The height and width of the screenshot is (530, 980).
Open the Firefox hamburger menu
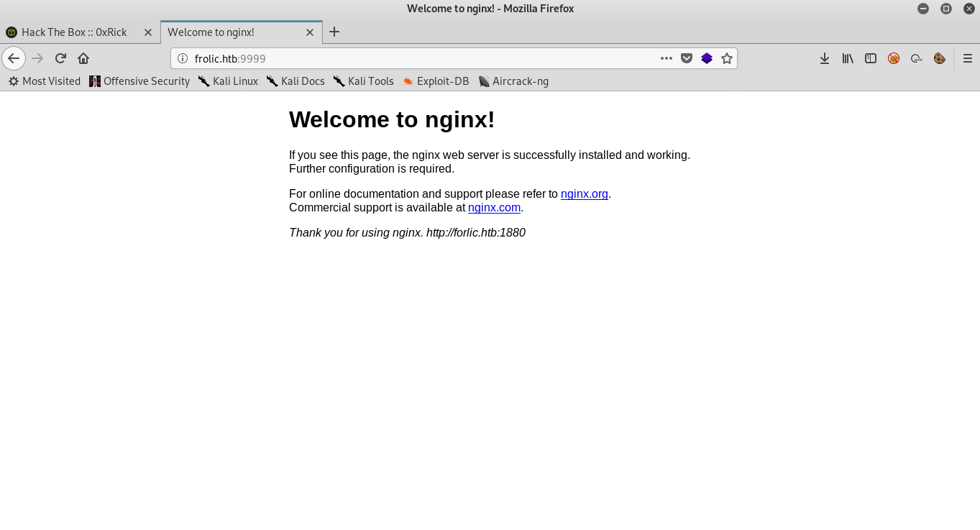967,58
